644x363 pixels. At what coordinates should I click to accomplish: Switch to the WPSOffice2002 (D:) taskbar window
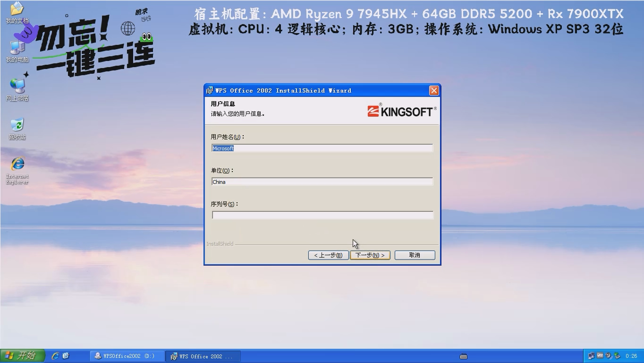[x=127, y=356]
